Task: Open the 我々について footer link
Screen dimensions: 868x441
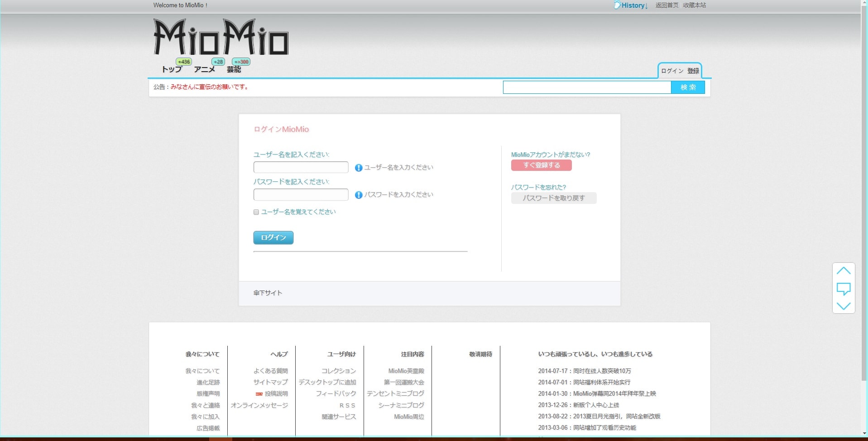Action: point(202,371)
